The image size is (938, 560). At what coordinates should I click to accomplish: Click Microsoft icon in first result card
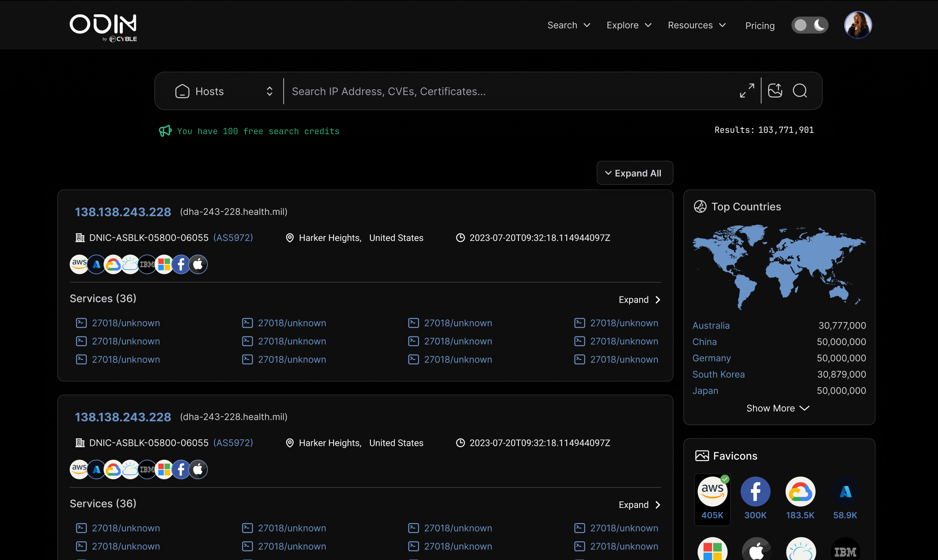(164, 264)
